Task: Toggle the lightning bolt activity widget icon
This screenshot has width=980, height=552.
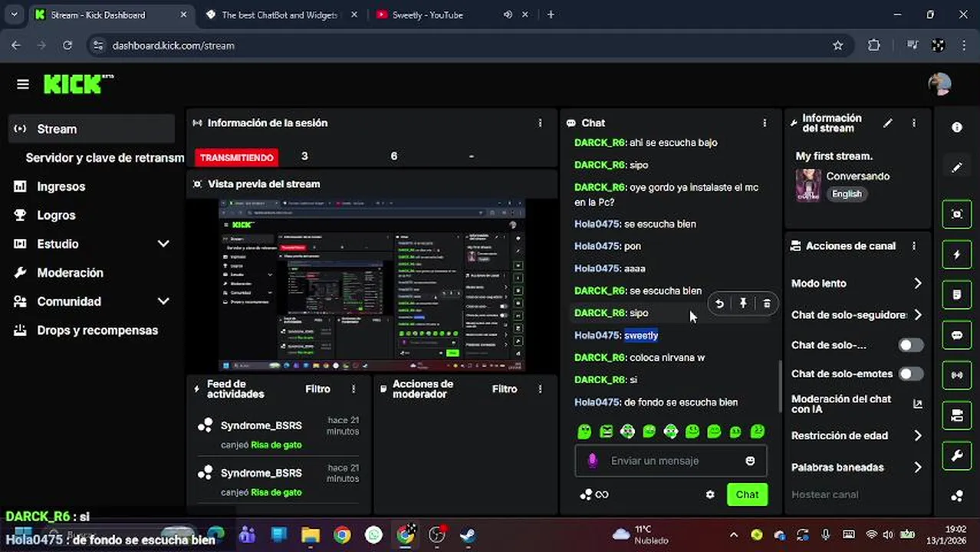Action: 957,255
